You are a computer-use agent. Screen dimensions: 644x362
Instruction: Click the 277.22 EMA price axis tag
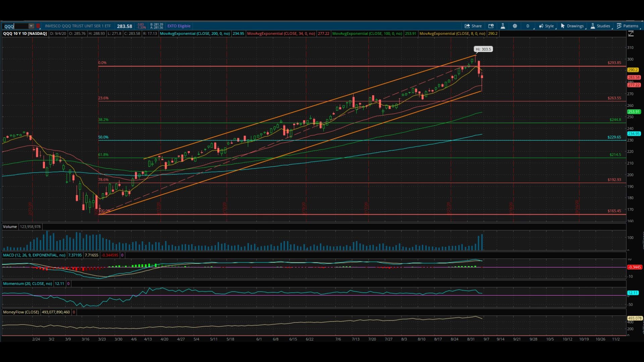(634, 85)
